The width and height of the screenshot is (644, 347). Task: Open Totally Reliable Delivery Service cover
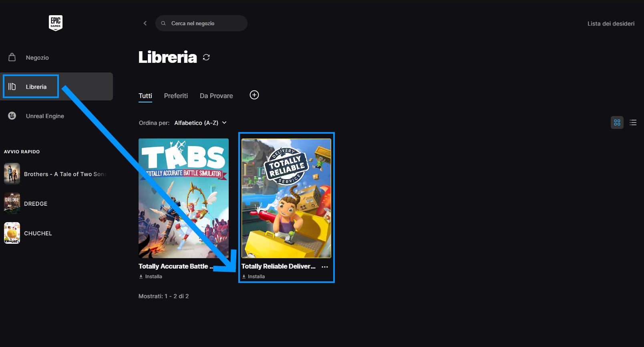click(286, 198)
